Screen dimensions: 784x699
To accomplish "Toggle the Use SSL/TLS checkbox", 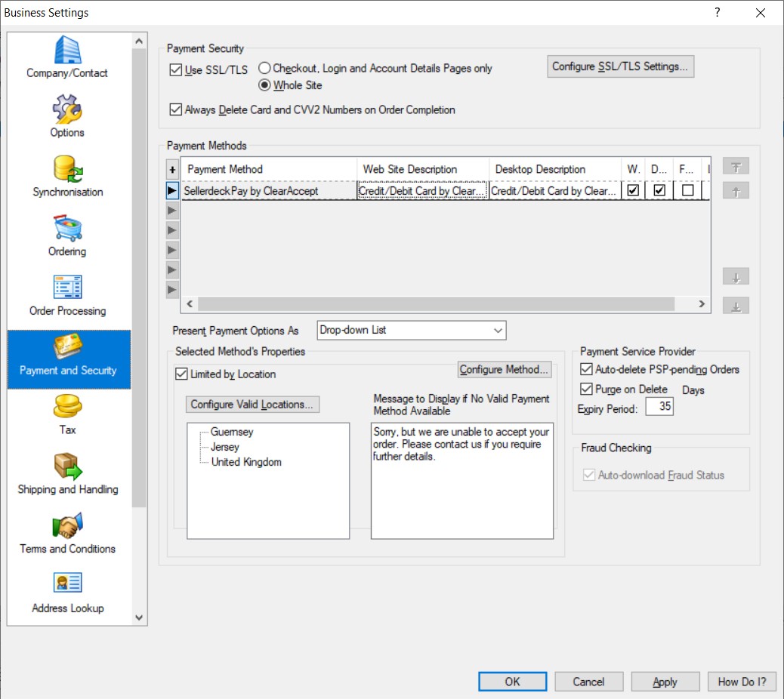I will [x=176, y=70].
